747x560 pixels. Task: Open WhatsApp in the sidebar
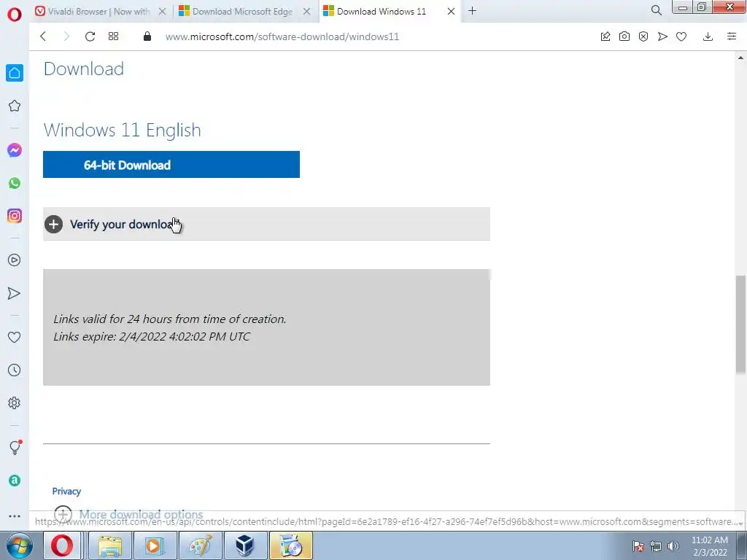(x=15, y=183)
